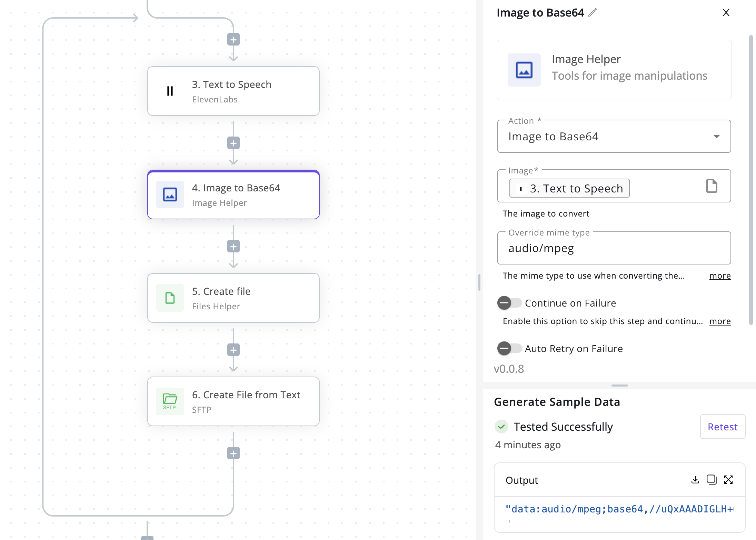Screen dimensions: 756x540
Task: Enable Auto Retry on Failure toggle
Action: pos(509,348)
